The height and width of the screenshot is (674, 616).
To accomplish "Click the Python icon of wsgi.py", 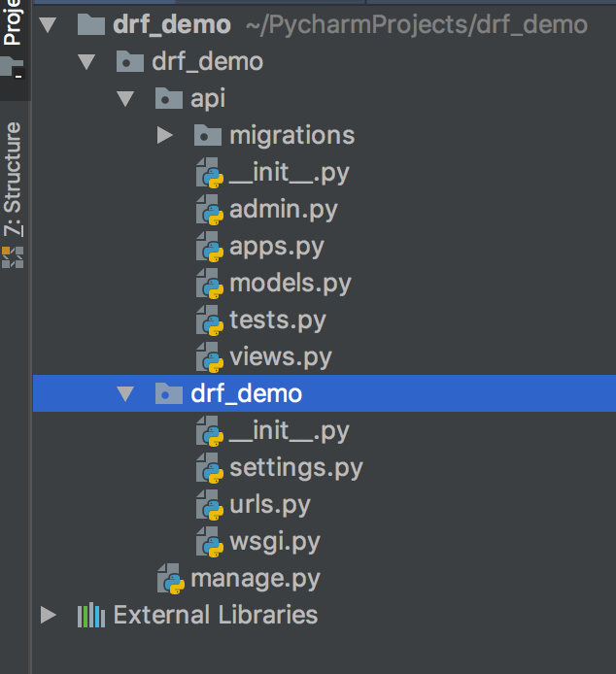I will pos(210,542).
